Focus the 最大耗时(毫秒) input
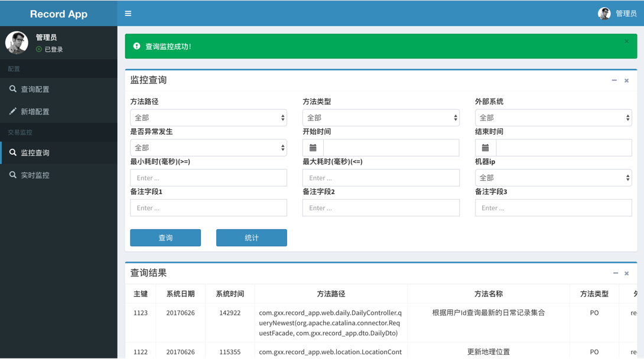Image resolution: width=644 pixels, height=359 pixels. (x=380, y=178)
